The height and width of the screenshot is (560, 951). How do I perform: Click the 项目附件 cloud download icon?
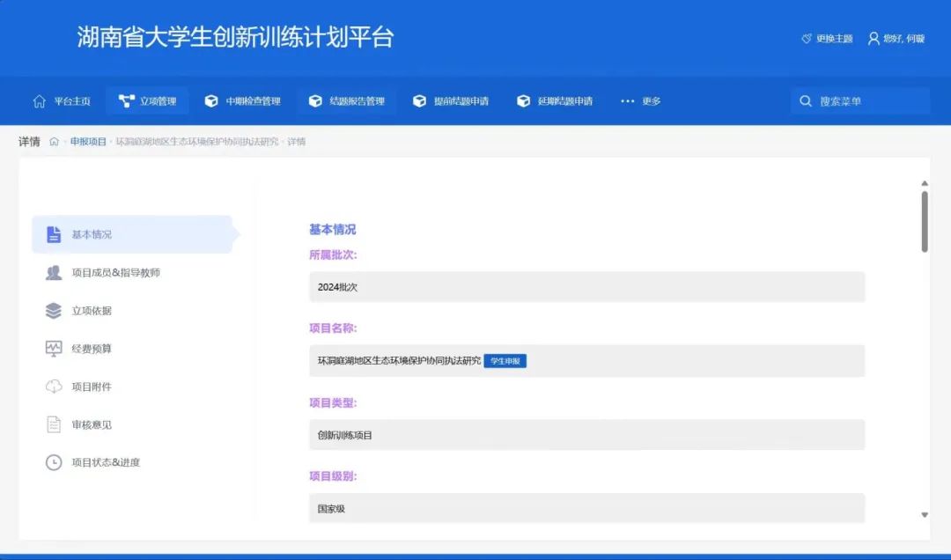54,387
